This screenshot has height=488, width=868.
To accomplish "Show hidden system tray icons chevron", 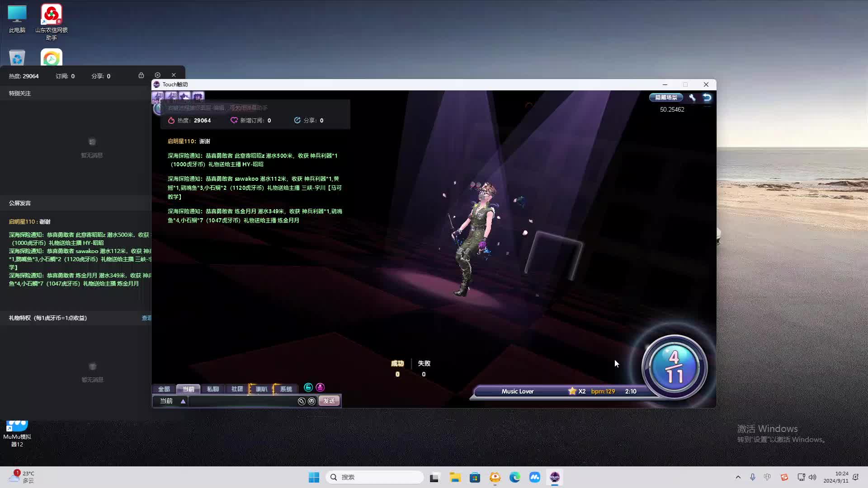I will pyautogui.click(x=738, y=477).
